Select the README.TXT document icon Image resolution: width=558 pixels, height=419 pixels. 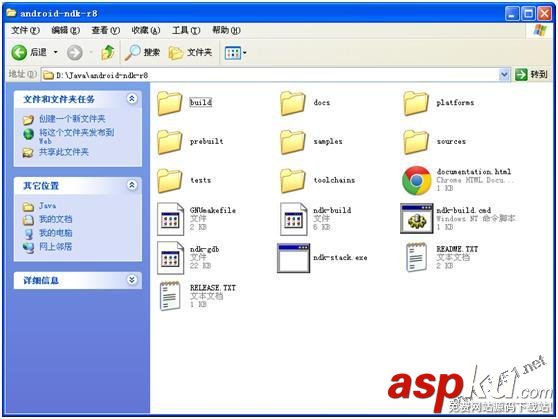pyautogui.click(x=416, y=257)
